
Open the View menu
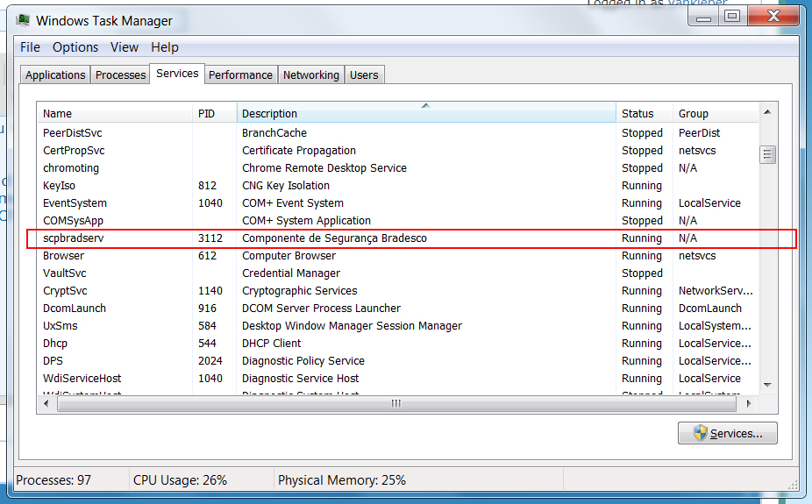point(125,47)
